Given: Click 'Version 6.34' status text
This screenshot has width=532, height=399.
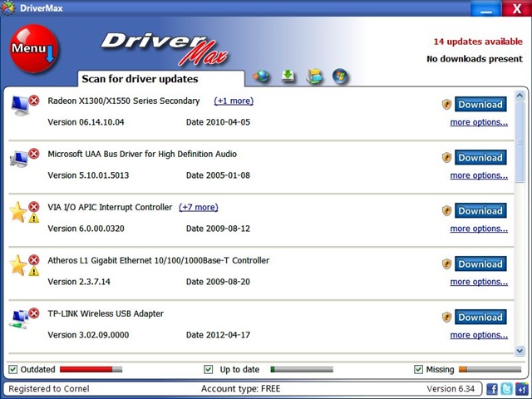Looking at the screenshot, I should click(451, 389).
